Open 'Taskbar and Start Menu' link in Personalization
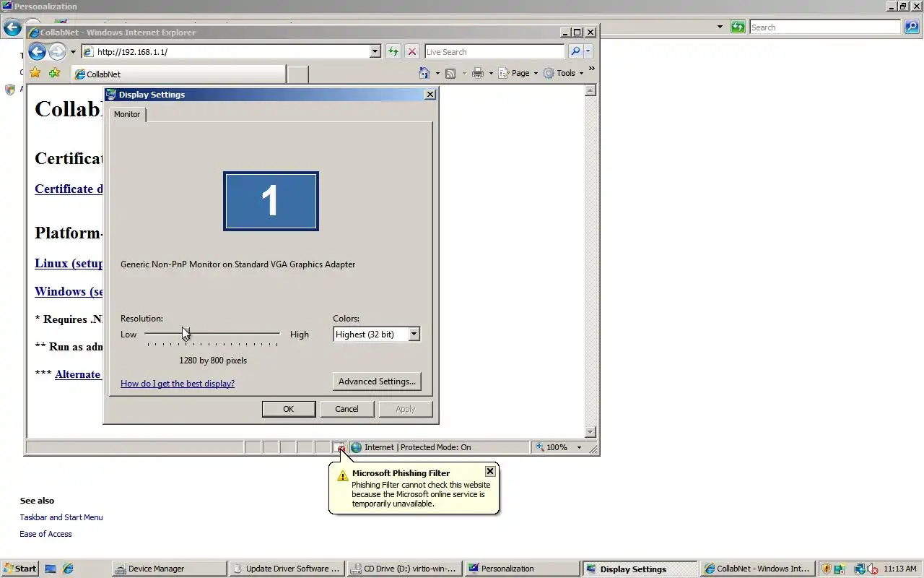924x578 pixels. 61,517
